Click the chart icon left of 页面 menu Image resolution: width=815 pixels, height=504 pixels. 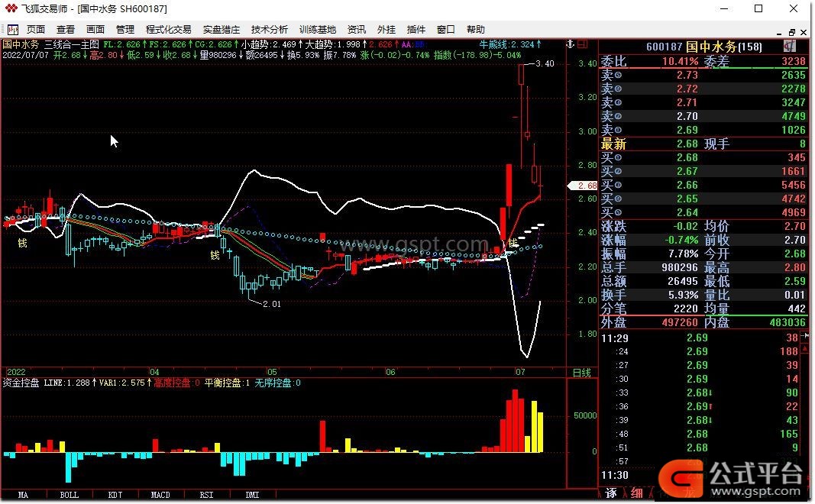click(12, 30)
